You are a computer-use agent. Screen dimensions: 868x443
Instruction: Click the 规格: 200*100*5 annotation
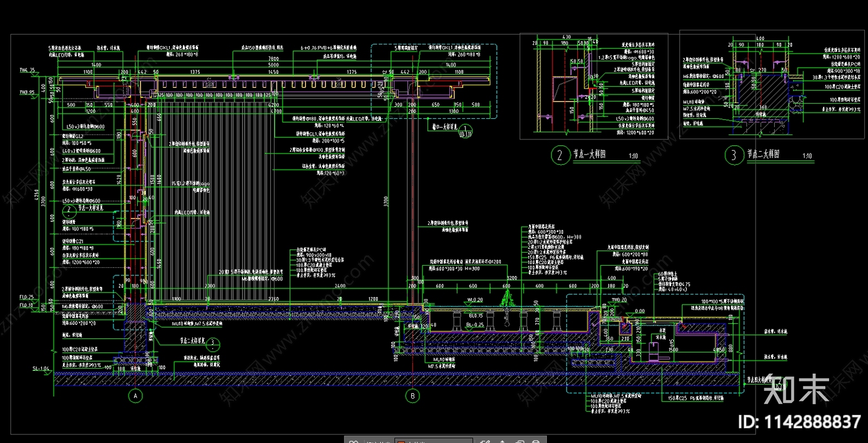pyautogui.click(x=328, y=141)
